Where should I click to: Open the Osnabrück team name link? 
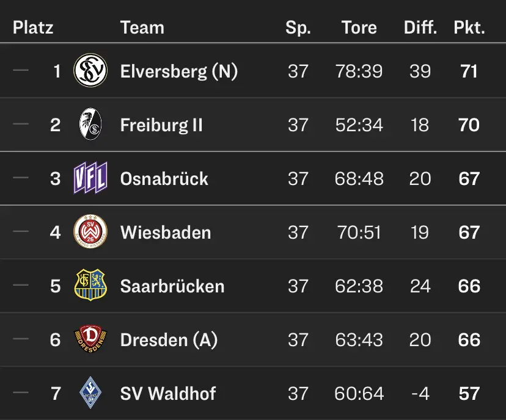(x=164, y=179)
